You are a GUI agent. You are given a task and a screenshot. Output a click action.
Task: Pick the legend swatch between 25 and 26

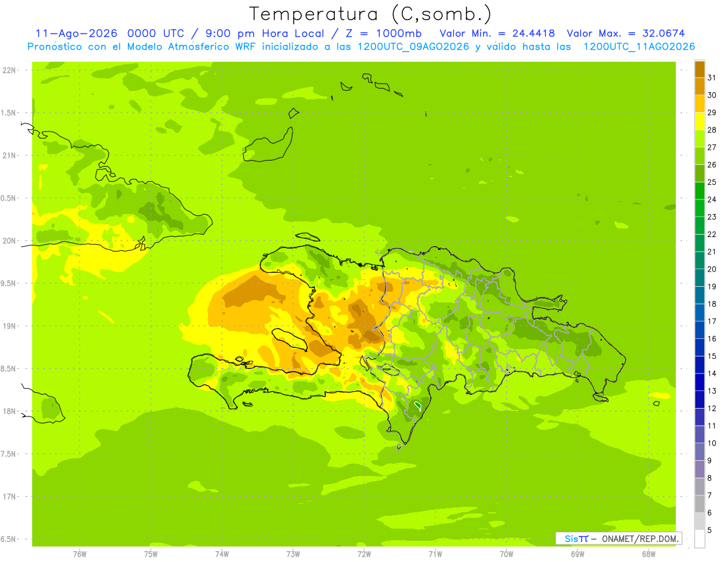[699, 173]
